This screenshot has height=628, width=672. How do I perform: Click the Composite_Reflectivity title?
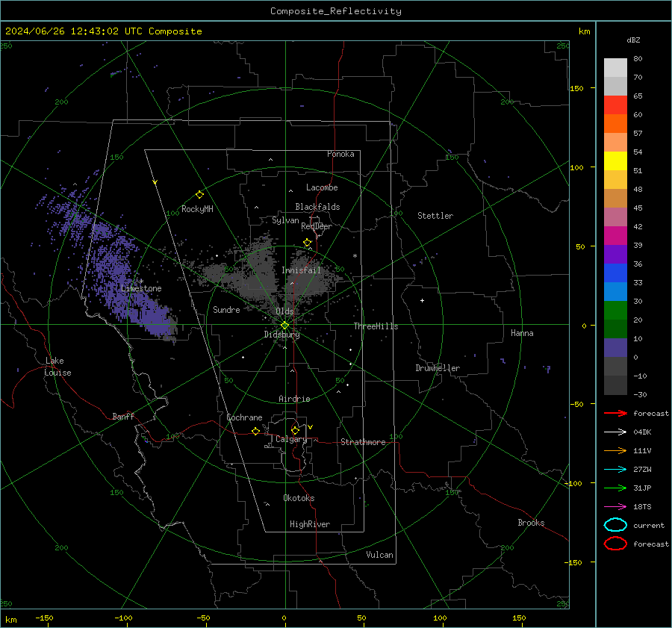[x=336, y=11]
